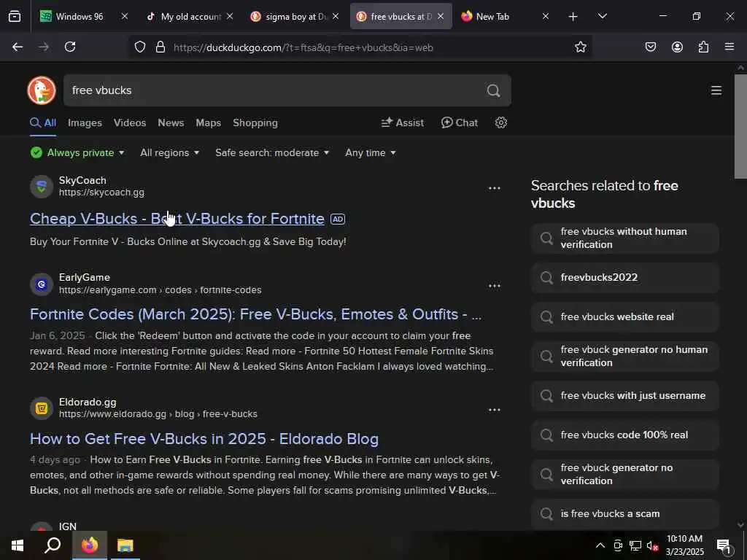Click the EarlyGame site favicon

[x=42, y=284]
